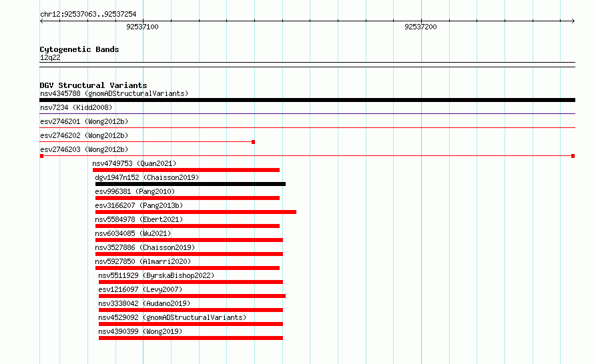
Task: Click the right arrow of the ruler
Action: (x=573, y=21)
